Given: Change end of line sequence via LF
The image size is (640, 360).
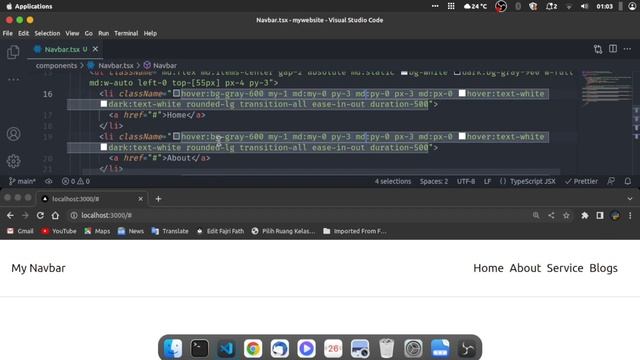Looking at the screenshot, I should 487,181.
